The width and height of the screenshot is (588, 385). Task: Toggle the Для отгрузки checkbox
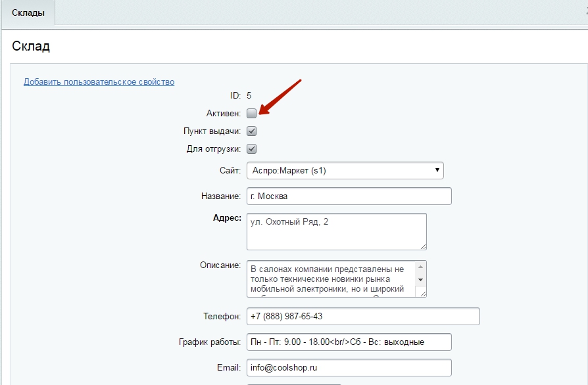(x=252, y=149)
